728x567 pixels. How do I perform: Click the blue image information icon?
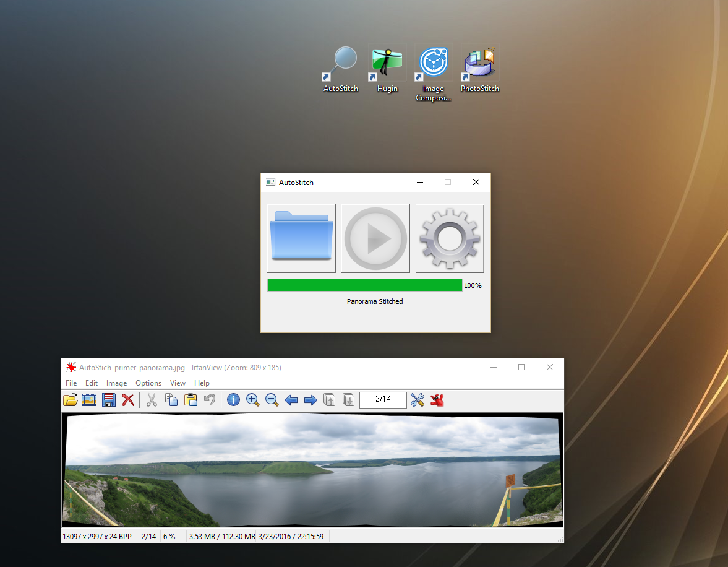(x=233, y=400)
